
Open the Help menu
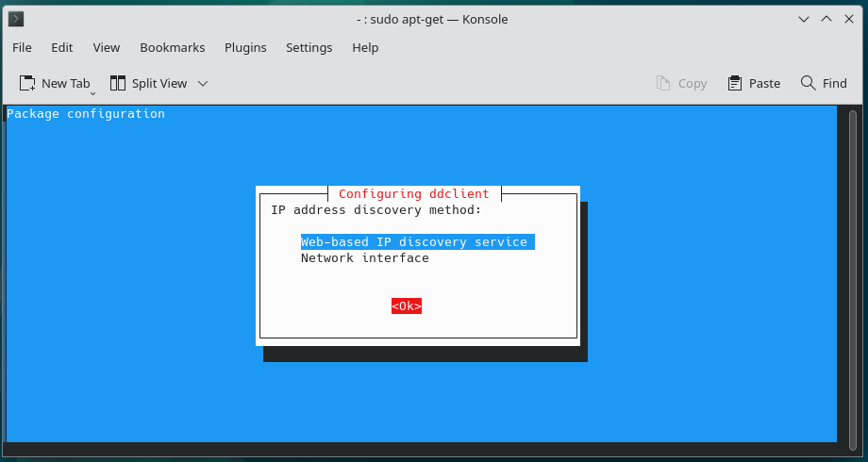(x=365, y=47)
